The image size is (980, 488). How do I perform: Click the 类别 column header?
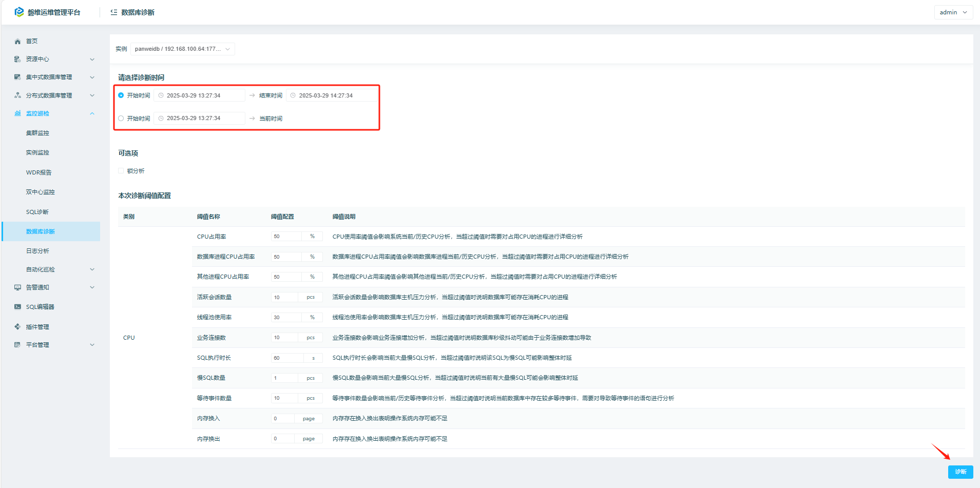(129, 217)
